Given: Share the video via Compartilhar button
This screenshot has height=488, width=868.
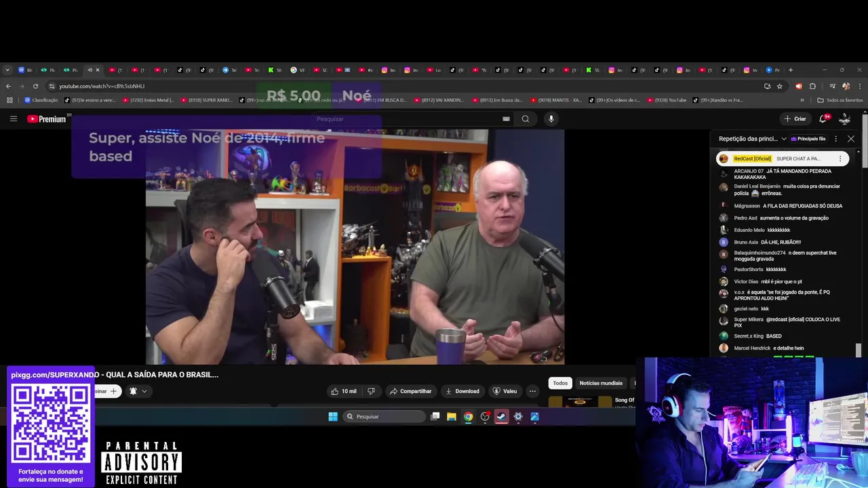Looking at the screenshot, I should tap(410, 391).
